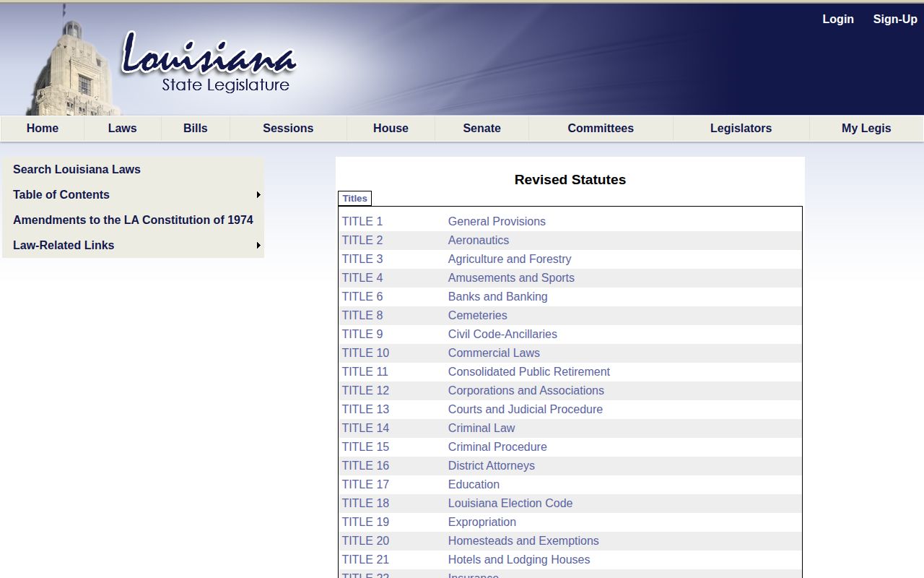The image size is (924, 578).
Task: Open TITLE 6 link
Action: pyautogui.click(x=362, y=297)
